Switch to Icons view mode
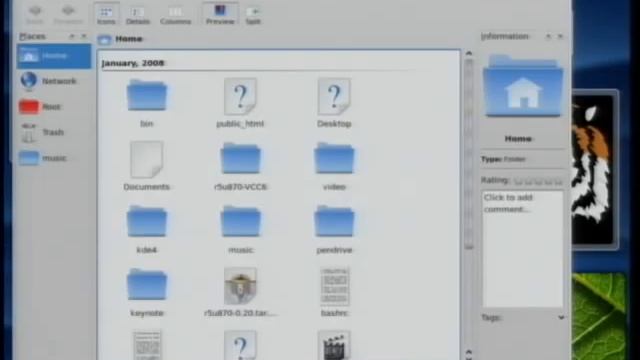 pos(106,15)
